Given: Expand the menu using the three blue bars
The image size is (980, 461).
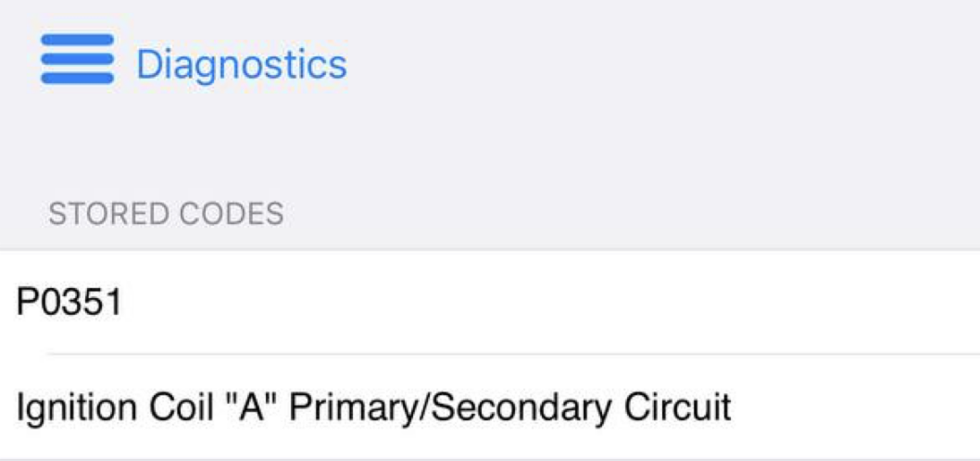Looking at the screenshot, I should [77, 60].
